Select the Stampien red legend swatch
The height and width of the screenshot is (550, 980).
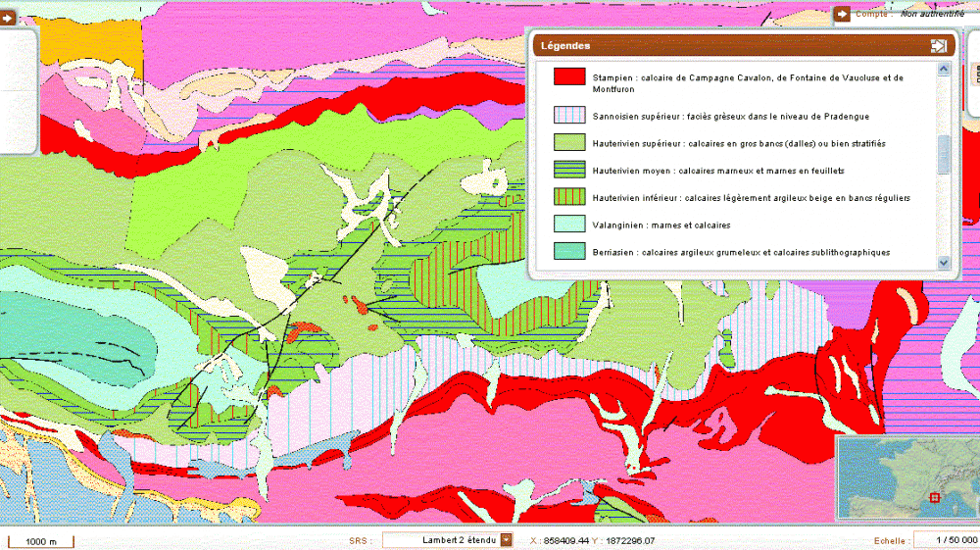point(569,77)
